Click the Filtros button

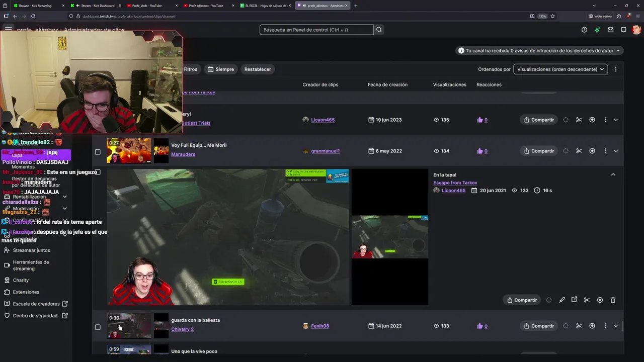point(190,69)
